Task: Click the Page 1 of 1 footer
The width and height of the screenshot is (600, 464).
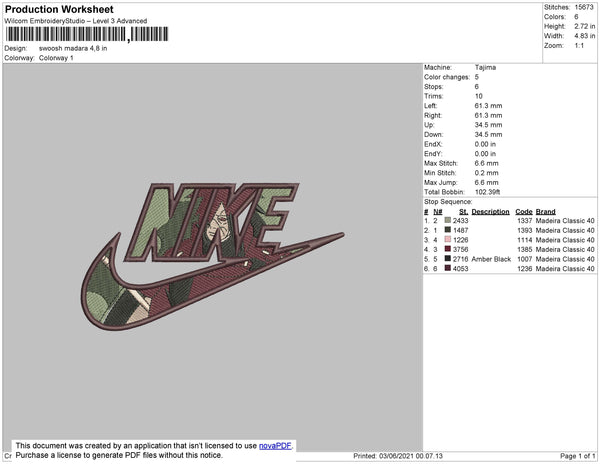Action: (x=577, y=456)
